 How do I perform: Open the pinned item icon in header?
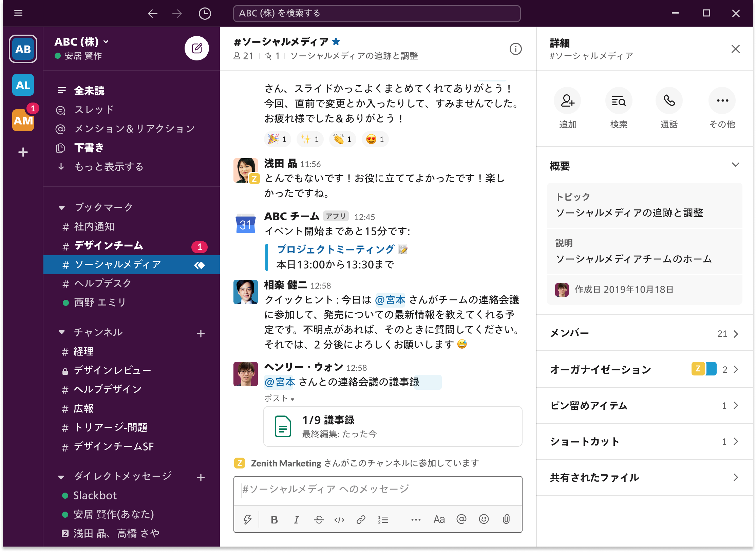pos(272,56)
